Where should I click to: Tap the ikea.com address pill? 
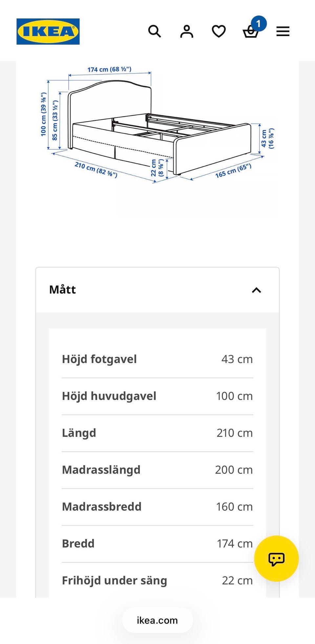coord(157,620)
